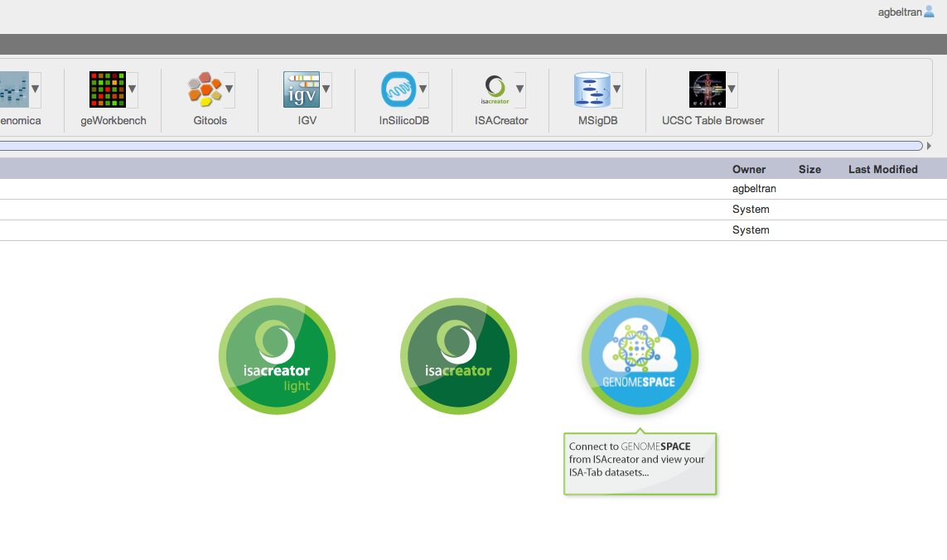Sort by the Owner column header
This screenshot has height=560, width=947.
[x=749, y=169]
